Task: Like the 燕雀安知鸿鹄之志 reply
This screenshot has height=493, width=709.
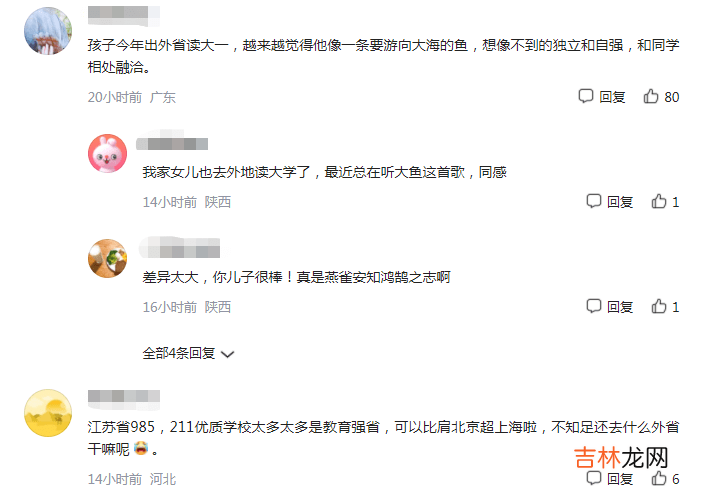Action: point(659,306)
